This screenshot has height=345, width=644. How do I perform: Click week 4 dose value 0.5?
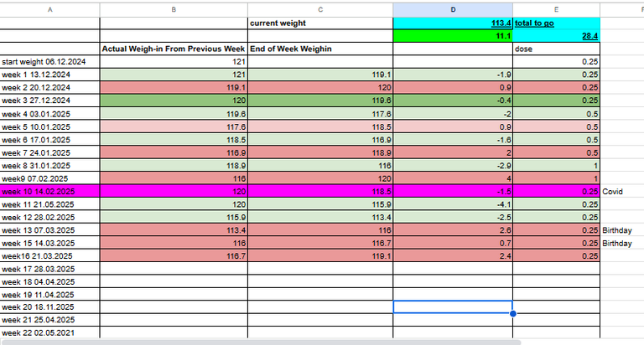tap(556, 114)
